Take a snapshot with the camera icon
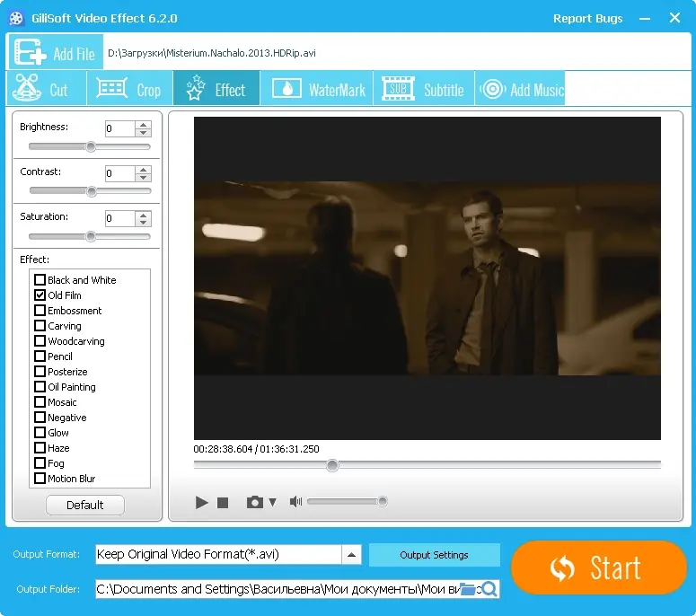Viewport: 696px width, 616px height. coord(255,502)
